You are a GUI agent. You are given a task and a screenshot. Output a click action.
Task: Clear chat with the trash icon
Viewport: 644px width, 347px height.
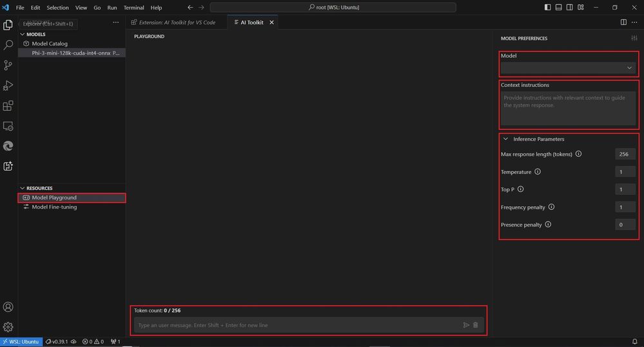coord(476,325)
